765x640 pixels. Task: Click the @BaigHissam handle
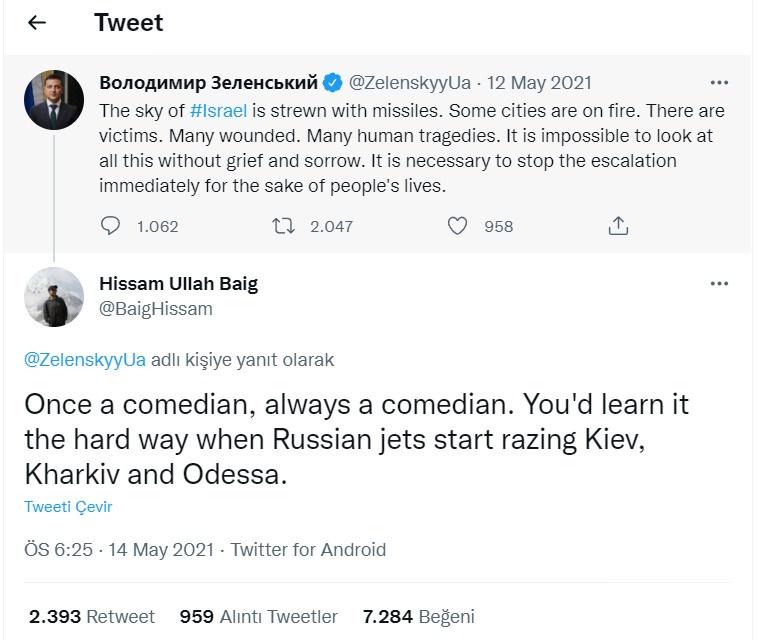click(156, 309)
